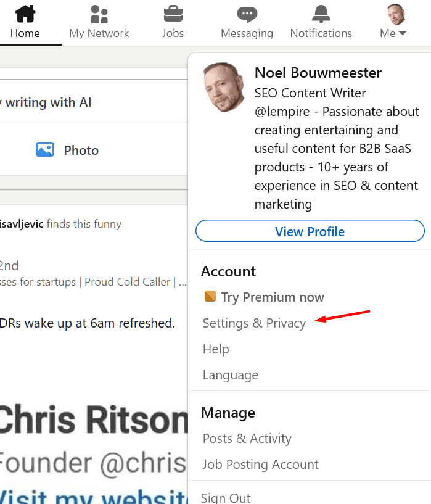
Task: Open the Notifications bell icon
Action: [321, 14]
